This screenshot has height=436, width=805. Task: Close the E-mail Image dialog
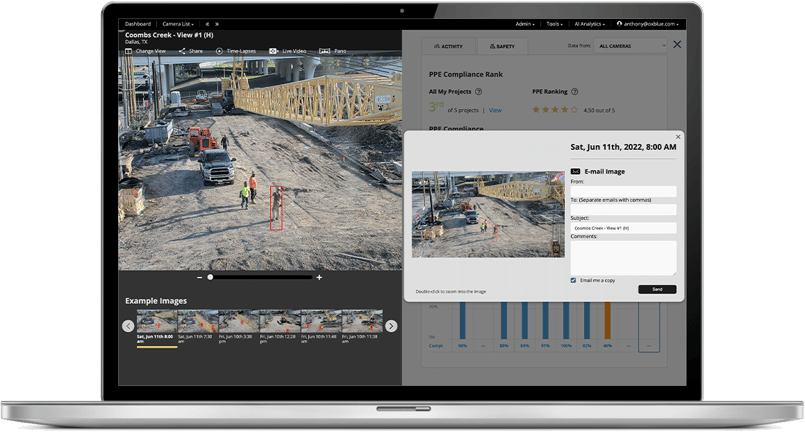(x=678, y=137)
